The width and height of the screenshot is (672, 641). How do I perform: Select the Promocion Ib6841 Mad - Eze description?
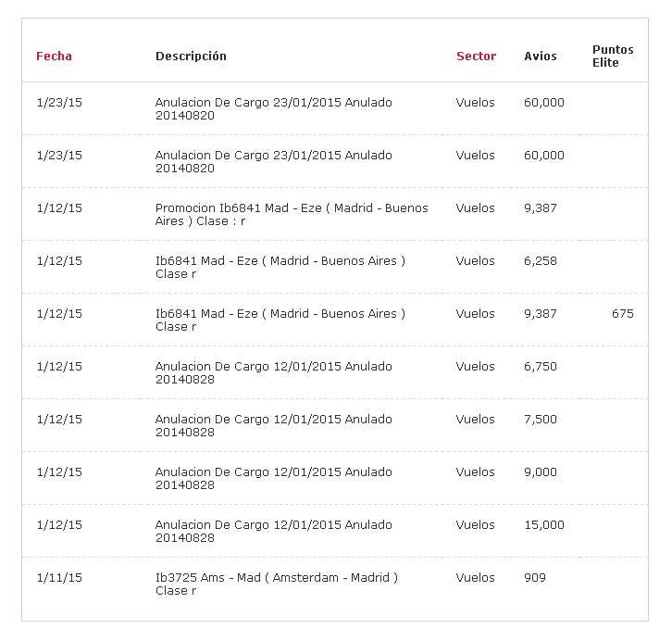pos(292,214)
